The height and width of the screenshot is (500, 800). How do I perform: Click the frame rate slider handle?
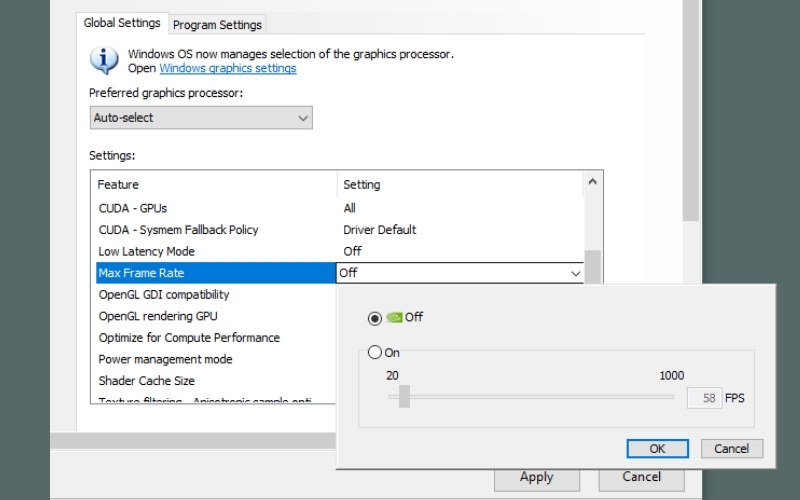click(x=404, y=397)
